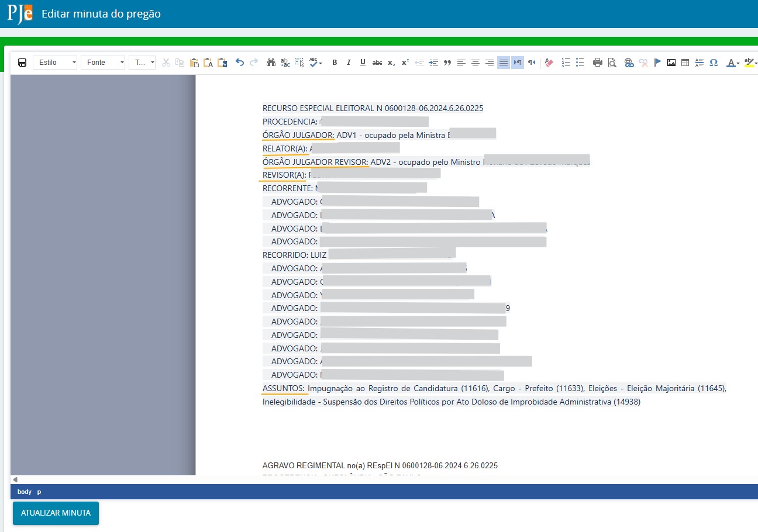The image size is (758, 532).
Task: Select the body element path item
Action: point(25,492)
